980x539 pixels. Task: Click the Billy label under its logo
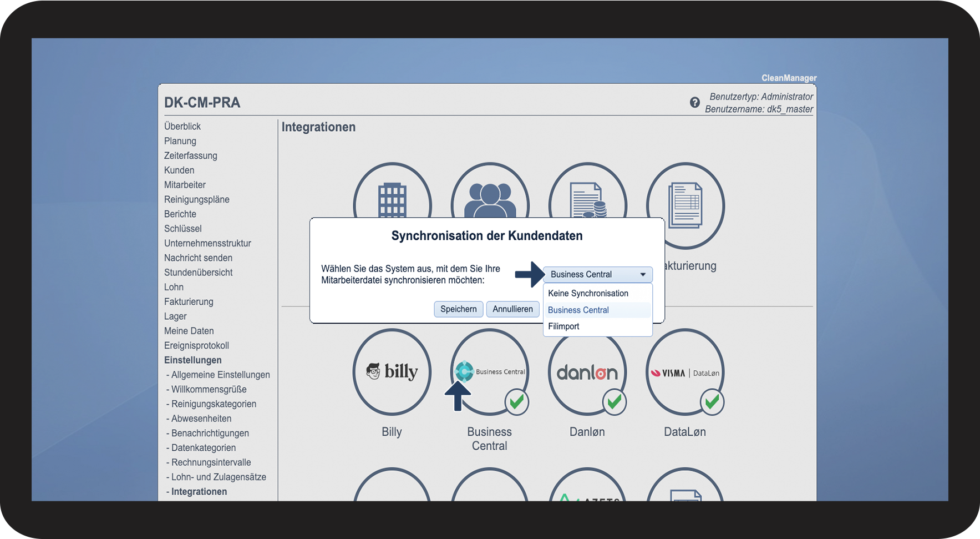coord(392,432)
